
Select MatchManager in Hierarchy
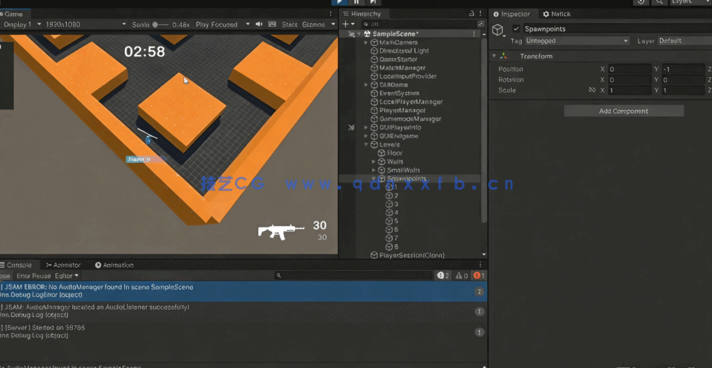(x=402, y=68)
